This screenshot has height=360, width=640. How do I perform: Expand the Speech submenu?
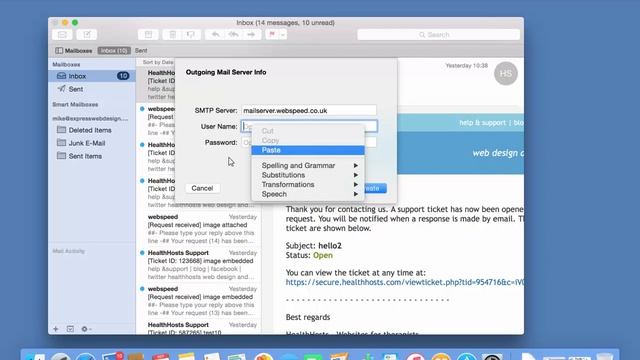[308, 194]
